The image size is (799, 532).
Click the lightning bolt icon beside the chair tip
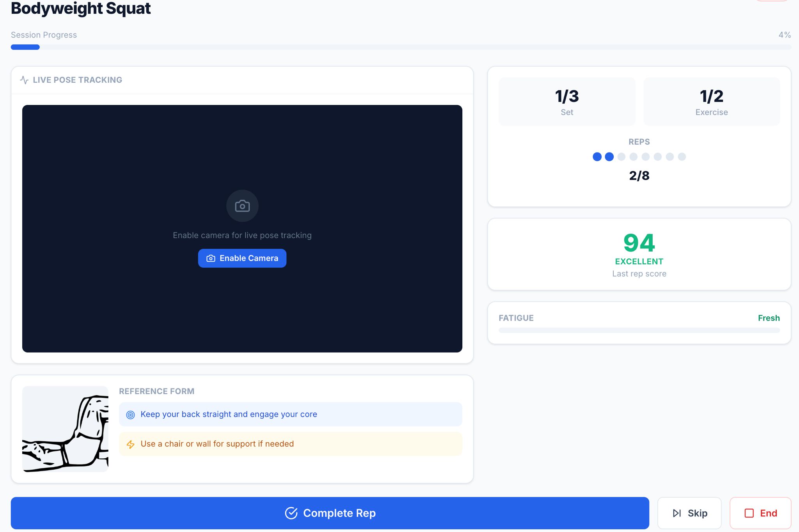click(131, 444)
